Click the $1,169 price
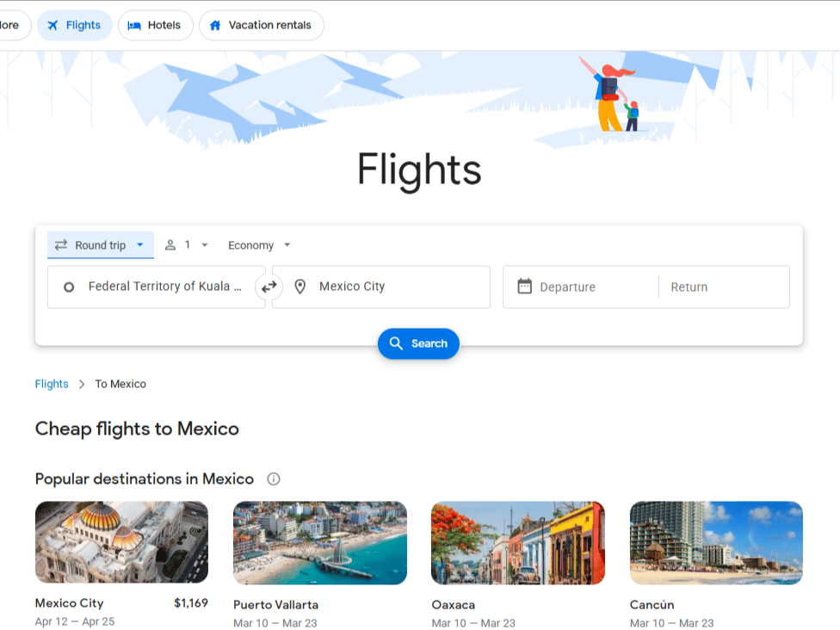Viewport: 840px width, 630px height. coord(191,603)
